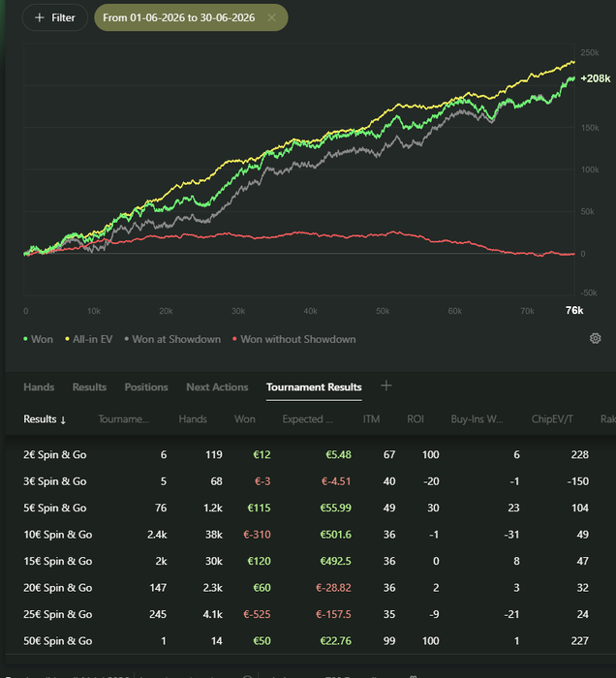
Task: Toggle Won at Showdown legend item
Action: click(172, 339)
